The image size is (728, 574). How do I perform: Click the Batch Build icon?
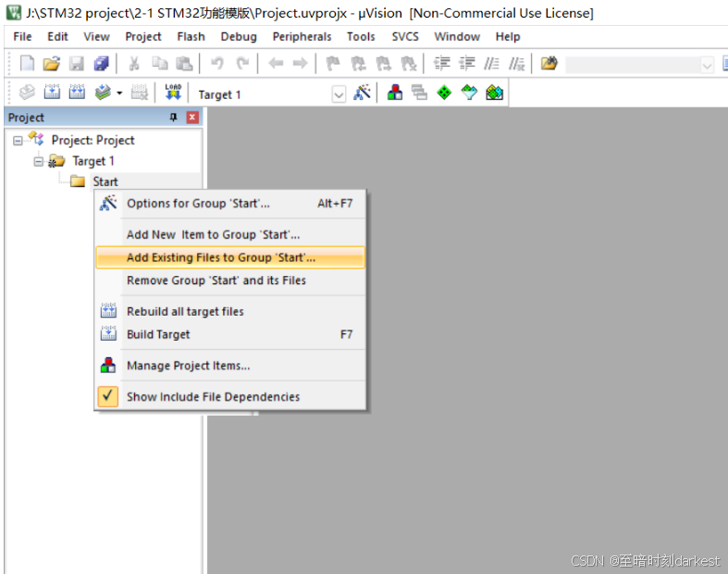coord(103,92)
